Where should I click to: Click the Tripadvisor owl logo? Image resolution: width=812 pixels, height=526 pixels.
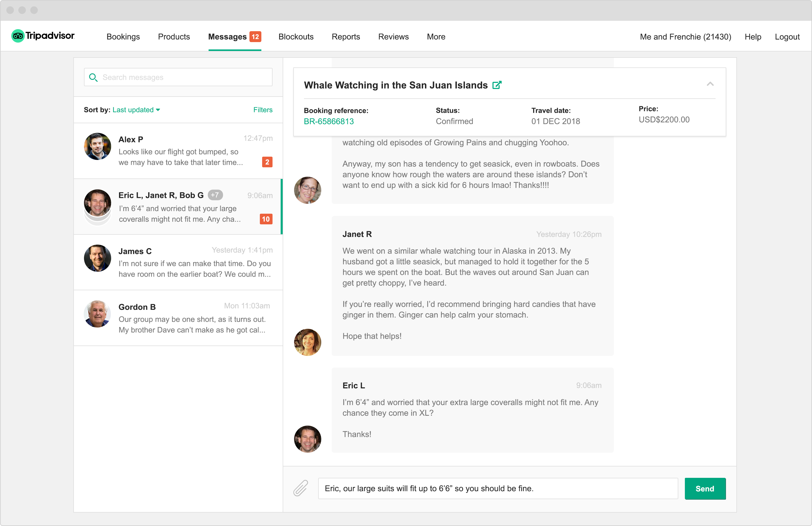(x=18, y=36)
